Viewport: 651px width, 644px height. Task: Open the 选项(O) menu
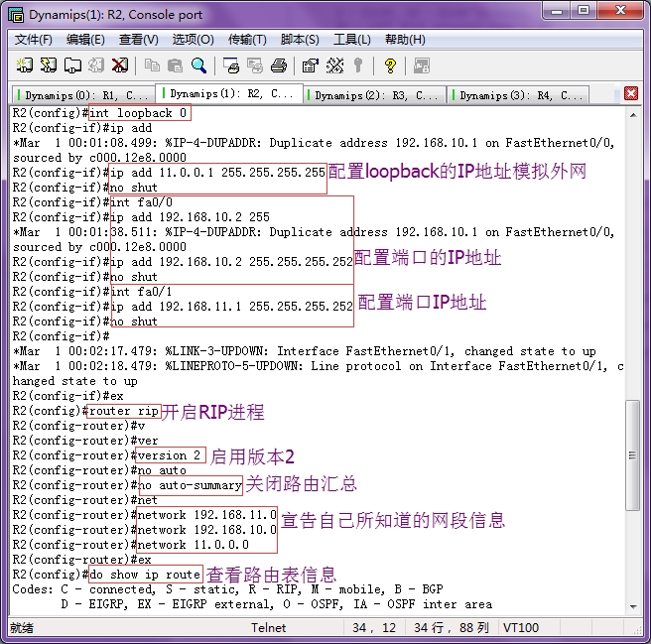(x=194, y=40)
